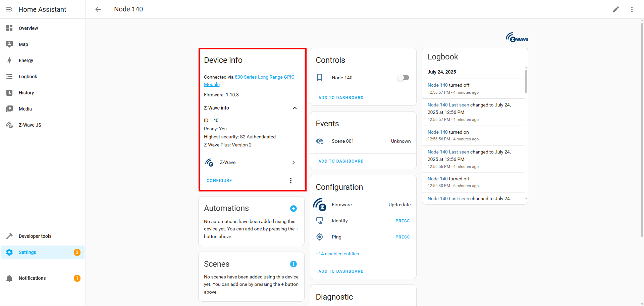Click the Z-Wave integration icon in Device info
The height and width of the screenshot is (306, 644).
point(209,162)
